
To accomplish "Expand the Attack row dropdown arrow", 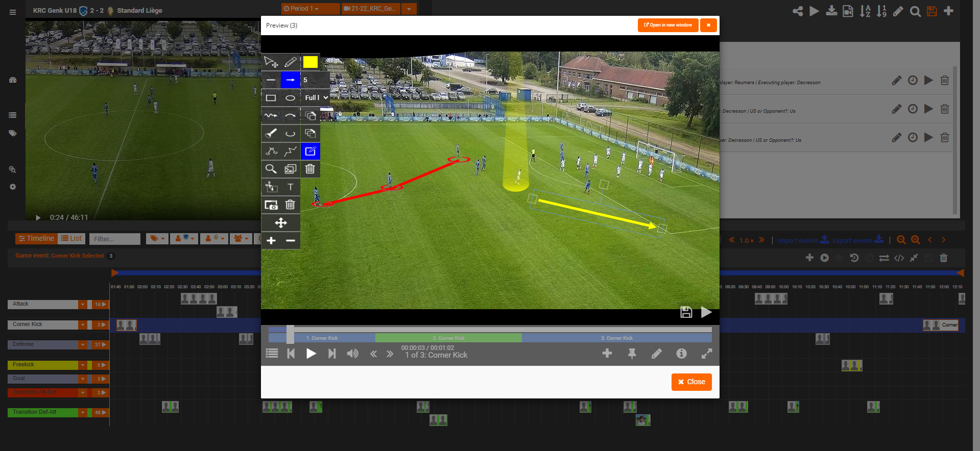I will 83,305.
